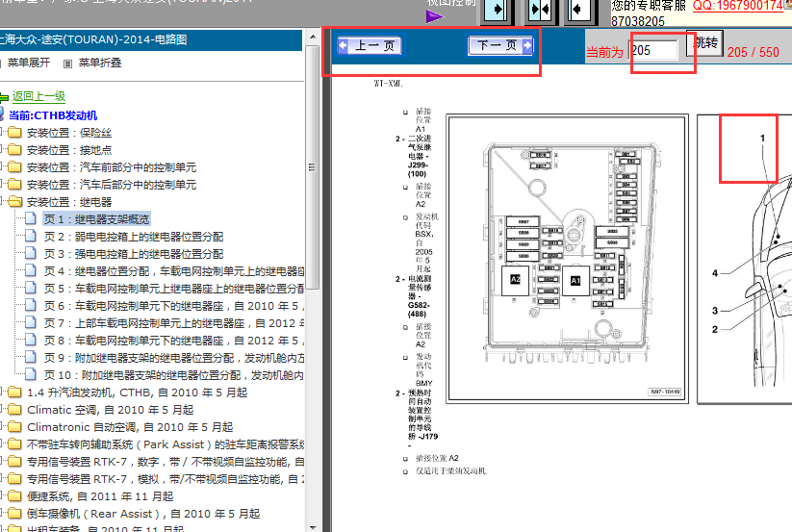Click 当前:CTHB发动机 heading
Viewport: 792px width, 532px height.
pos(53,115)
